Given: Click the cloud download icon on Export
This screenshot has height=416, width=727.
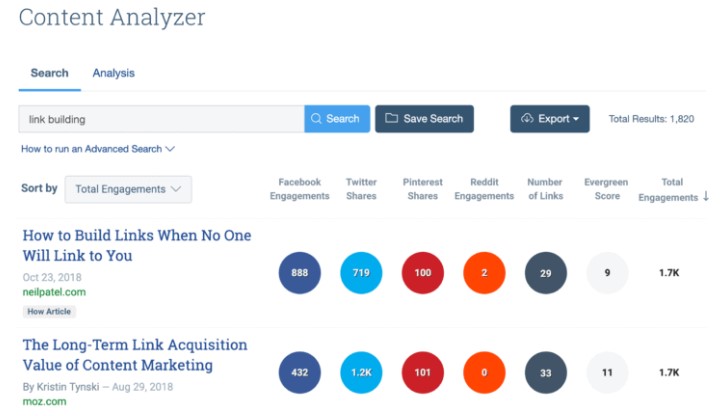Looking at the screenshot, I should tap(527, 118).
